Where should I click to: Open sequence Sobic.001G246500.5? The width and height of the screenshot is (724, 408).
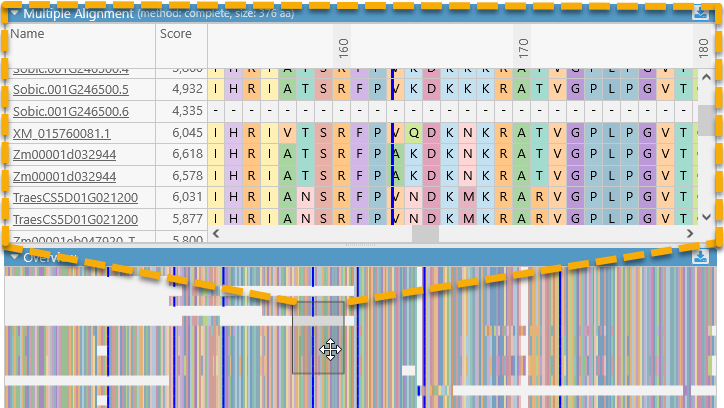[x=69, y=89]
